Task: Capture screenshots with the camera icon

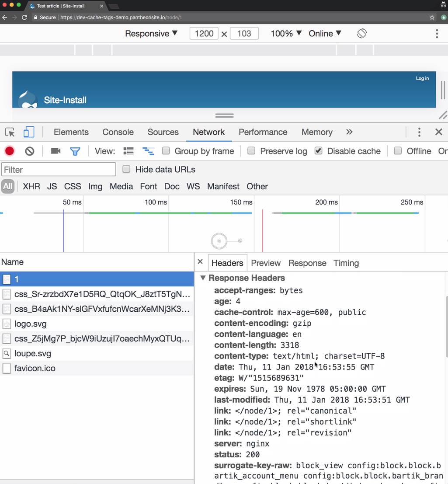Action: pyautogui.click(x=54, y=151)
